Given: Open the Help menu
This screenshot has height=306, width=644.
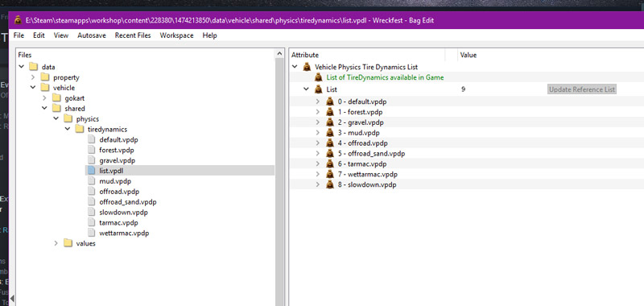Looking at the screenshot, I should [209, 35].
